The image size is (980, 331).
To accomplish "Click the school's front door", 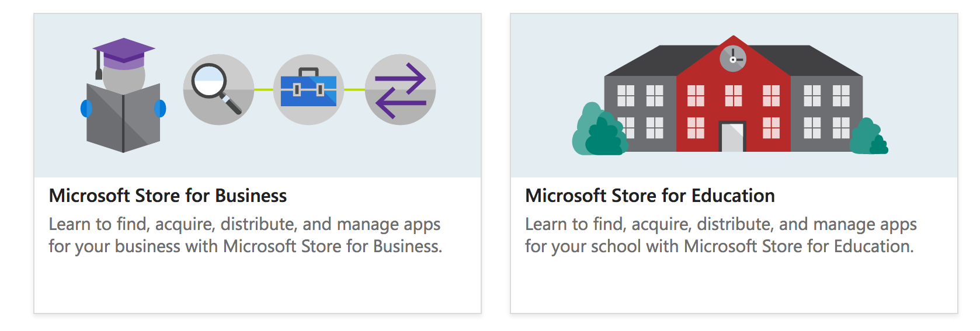I will click(x=732, y=137).
